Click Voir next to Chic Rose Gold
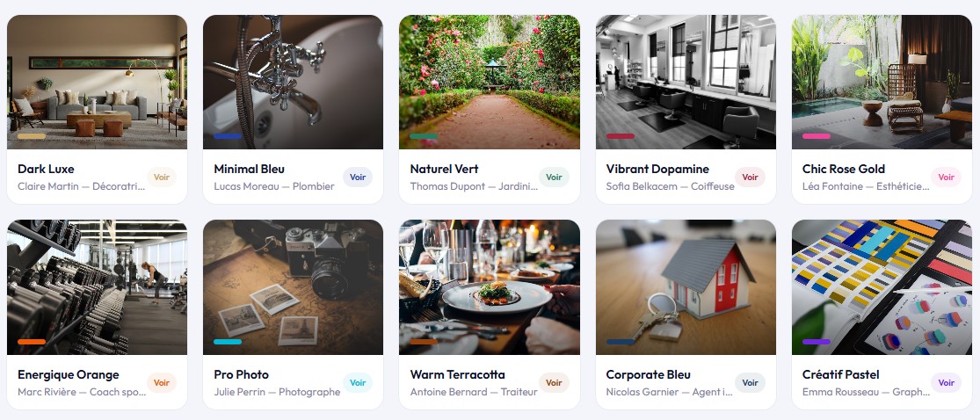The image size is (980, 420). 947,177
